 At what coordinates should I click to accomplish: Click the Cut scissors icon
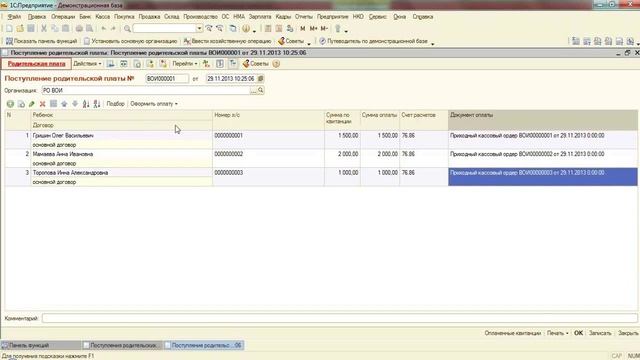[44, 29]
